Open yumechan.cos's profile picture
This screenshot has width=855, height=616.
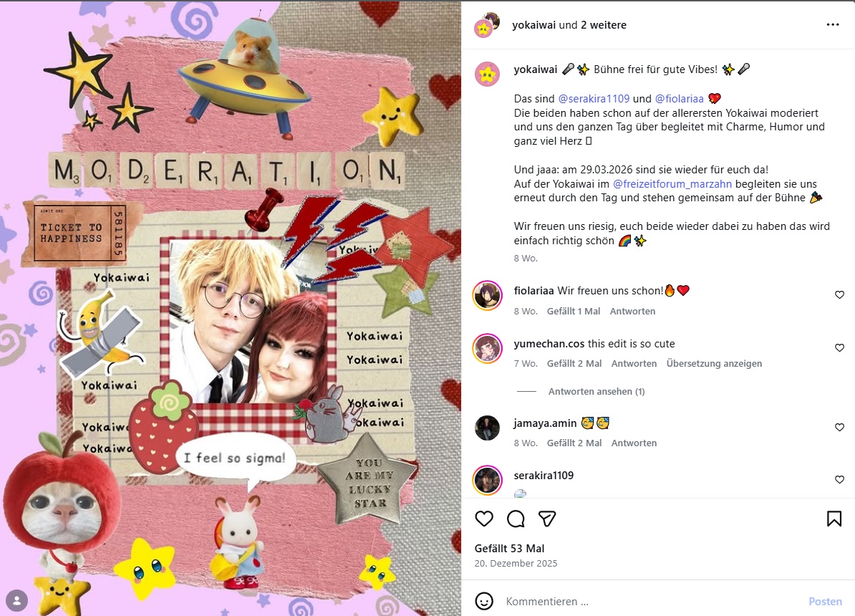pyautogui.click(x=488, y=348)
